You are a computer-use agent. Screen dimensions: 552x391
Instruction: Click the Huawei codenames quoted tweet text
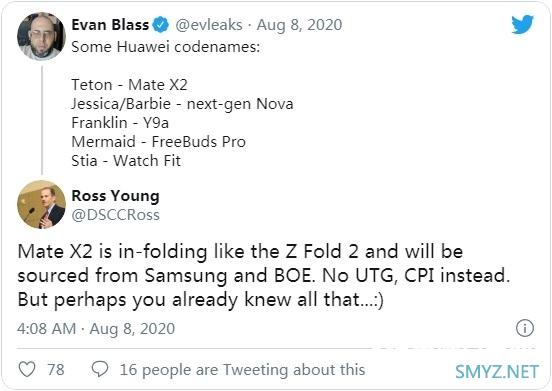(x=166, y=47)
